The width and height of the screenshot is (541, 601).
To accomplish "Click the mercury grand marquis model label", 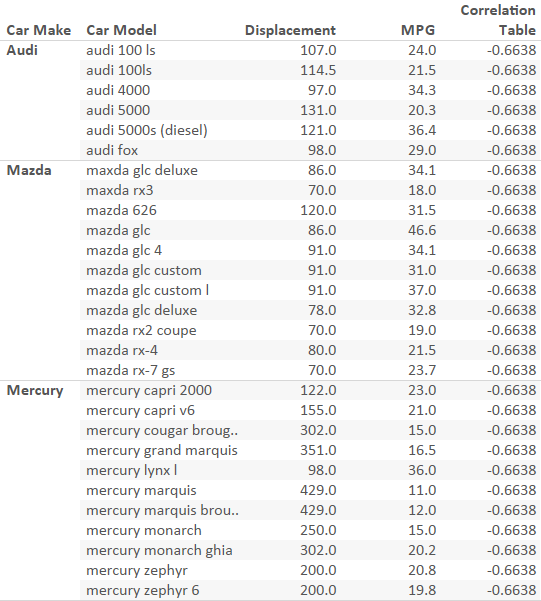I will 162,450.
